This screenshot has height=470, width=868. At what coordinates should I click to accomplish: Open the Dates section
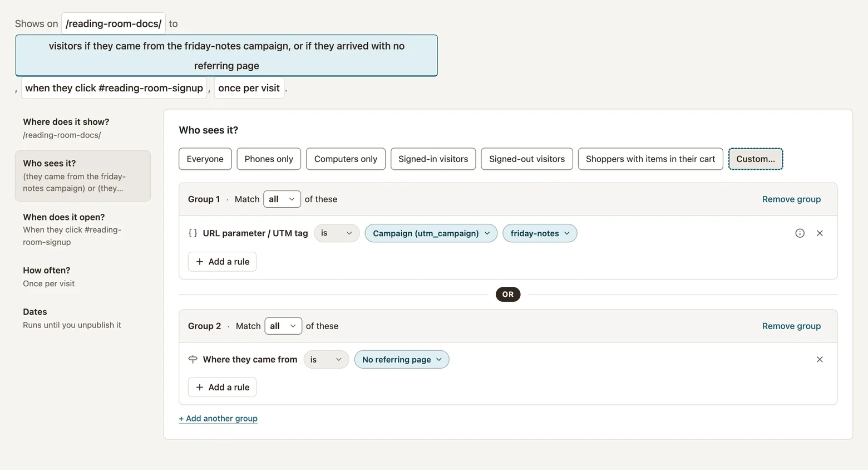(83, 318)
